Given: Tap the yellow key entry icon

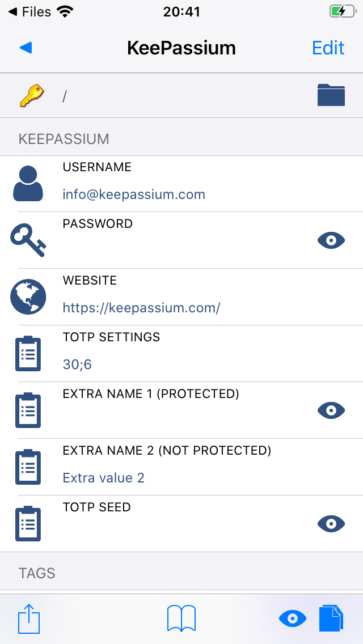Looking at the screenshot, I should click(32, 96).
